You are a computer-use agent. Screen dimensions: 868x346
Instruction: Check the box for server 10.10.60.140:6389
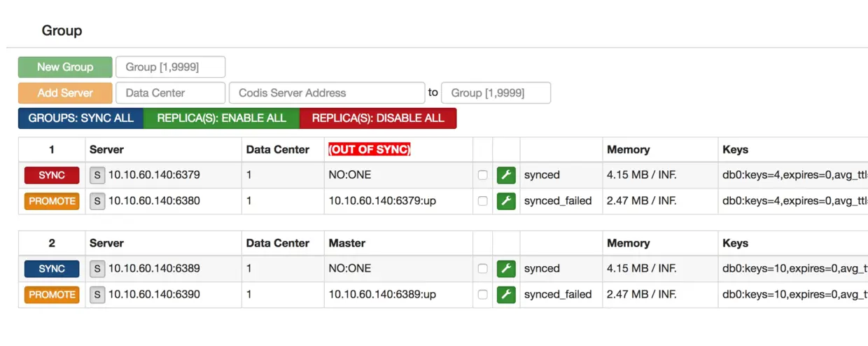click(x=482, y=268)
